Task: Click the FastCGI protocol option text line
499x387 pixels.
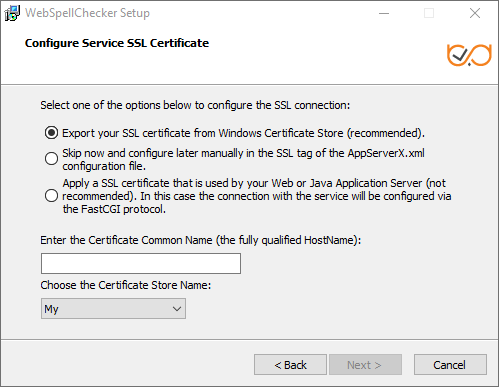Action: coord(114,209)
